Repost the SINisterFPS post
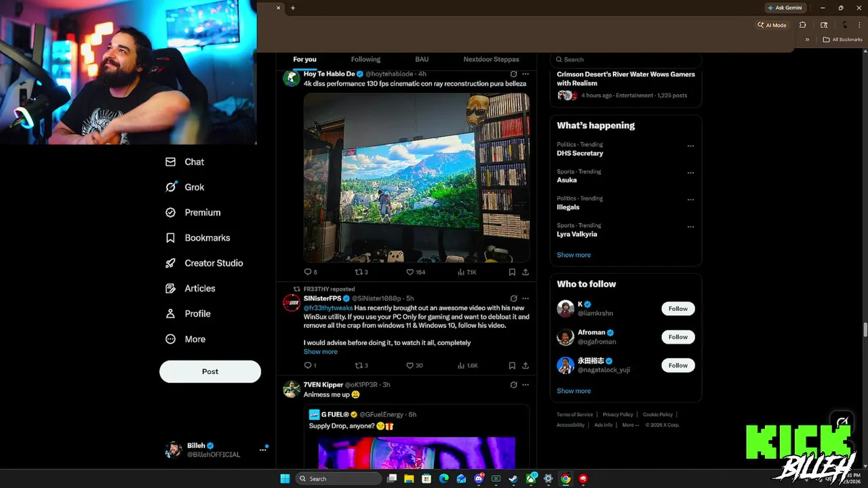The width and height of the screenshot is (868, 488). 361,365
